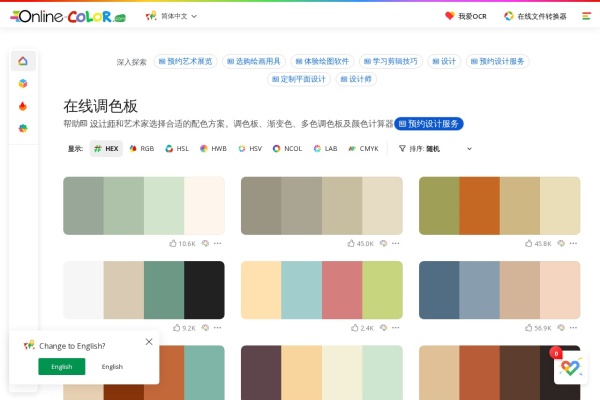This screenshot has height=400, width=600.
Task: Click the 设计师 tag
Action: [356, 79]
